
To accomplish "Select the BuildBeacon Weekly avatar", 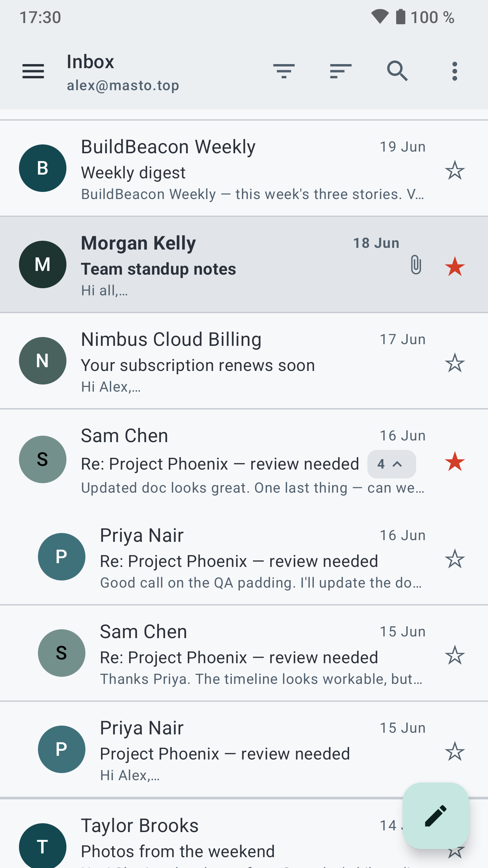I will [x=43, y=168].
